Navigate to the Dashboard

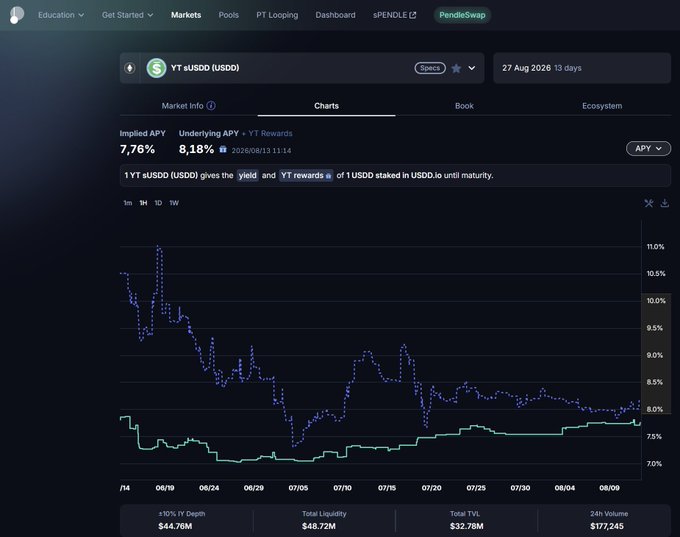335,15
